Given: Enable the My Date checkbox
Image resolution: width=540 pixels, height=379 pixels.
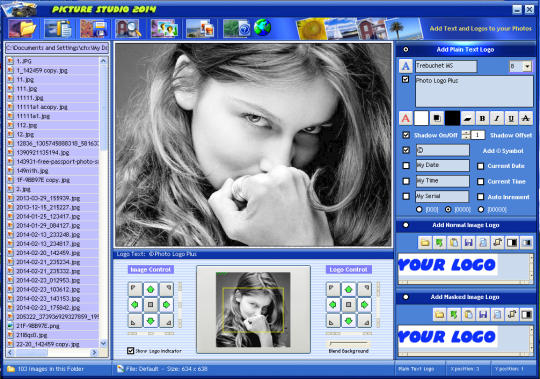Looking at the screenshot, I should pyautogui.click(x=406, y=166).
